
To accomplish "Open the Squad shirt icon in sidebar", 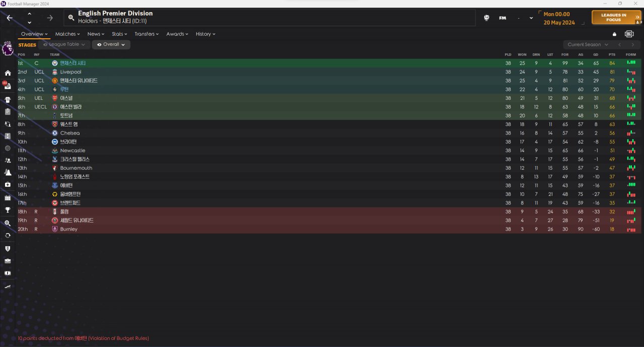I will [x=8, y=99].
